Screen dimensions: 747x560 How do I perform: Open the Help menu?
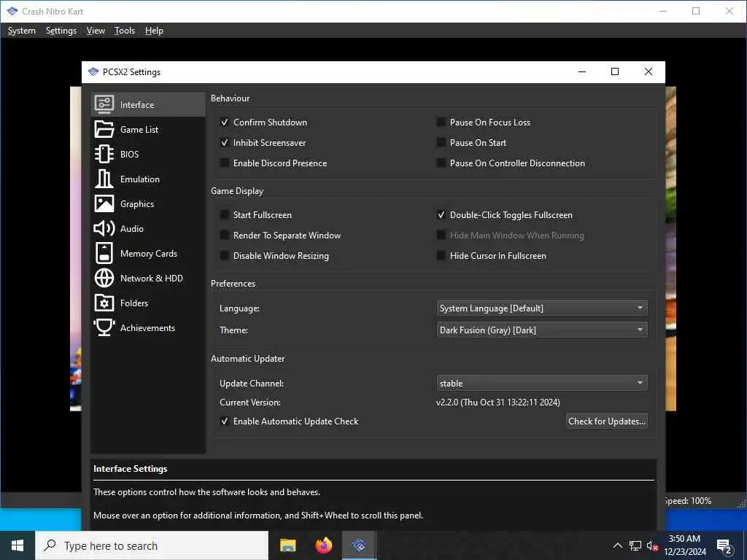(154, 31)
